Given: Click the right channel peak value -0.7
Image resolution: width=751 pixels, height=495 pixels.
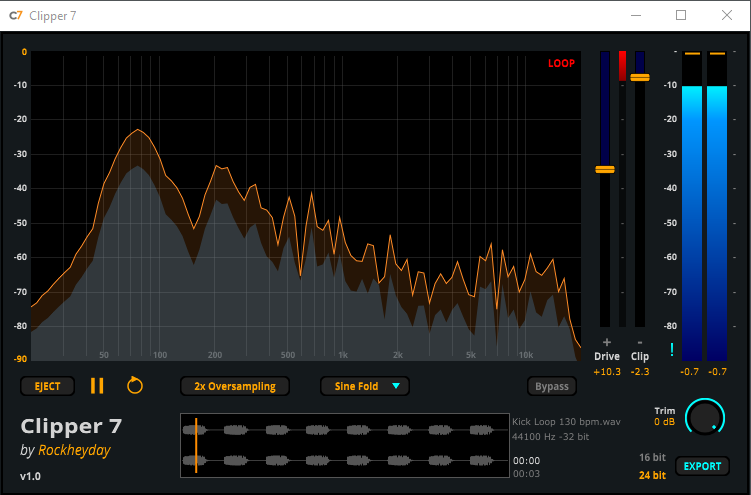Looking at the screenshot, I should pyautogui.click(x=717, y=371).
